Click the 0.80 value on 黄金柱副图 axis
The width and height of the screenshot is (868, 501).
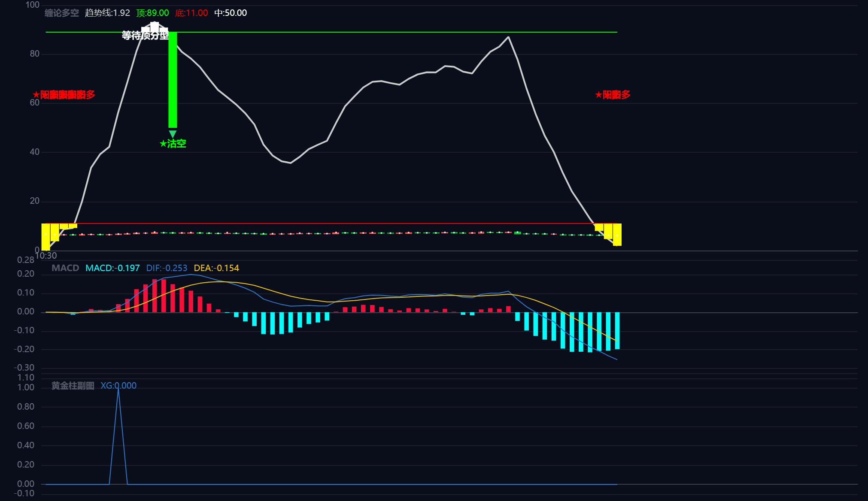[x=26, y=407]
